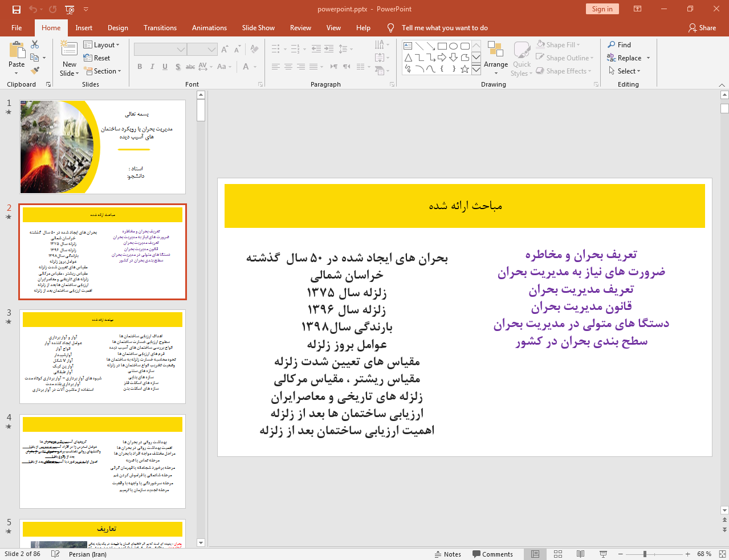Click the Cut scissors icon
Viewport: 729px width, 560px height.
[35, 44]
